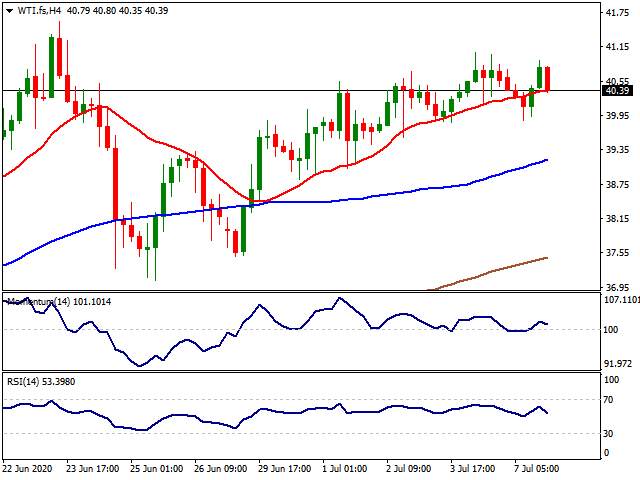
Task: Click the RSI 70 level label
Action: (608, 400)
